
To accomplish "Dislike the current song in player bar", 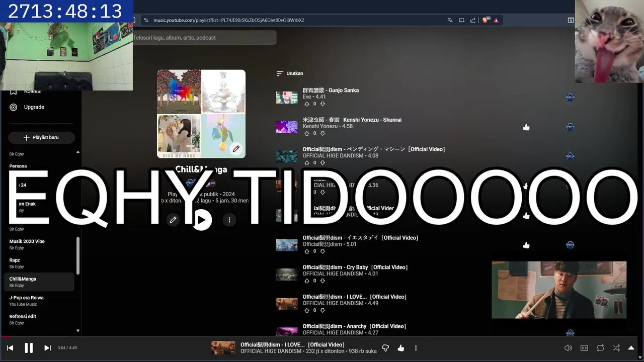I will click(x=385, y=348).
